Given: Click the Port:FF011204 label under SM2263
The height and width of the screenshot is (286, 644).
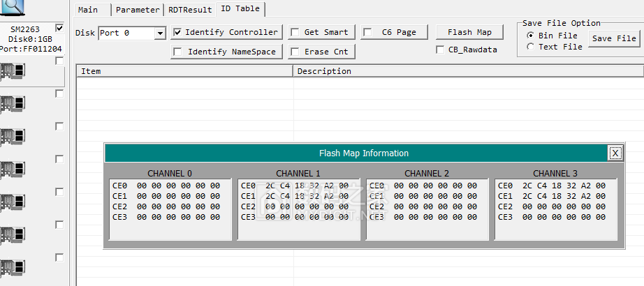Looking at the screenshot, I should pos(31,50).
